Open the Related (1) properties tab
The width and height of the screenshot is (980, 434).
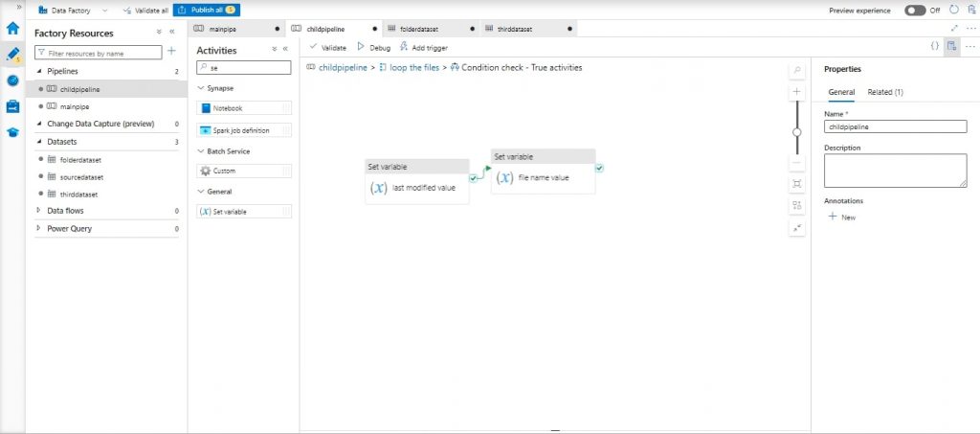coord(884,92)
